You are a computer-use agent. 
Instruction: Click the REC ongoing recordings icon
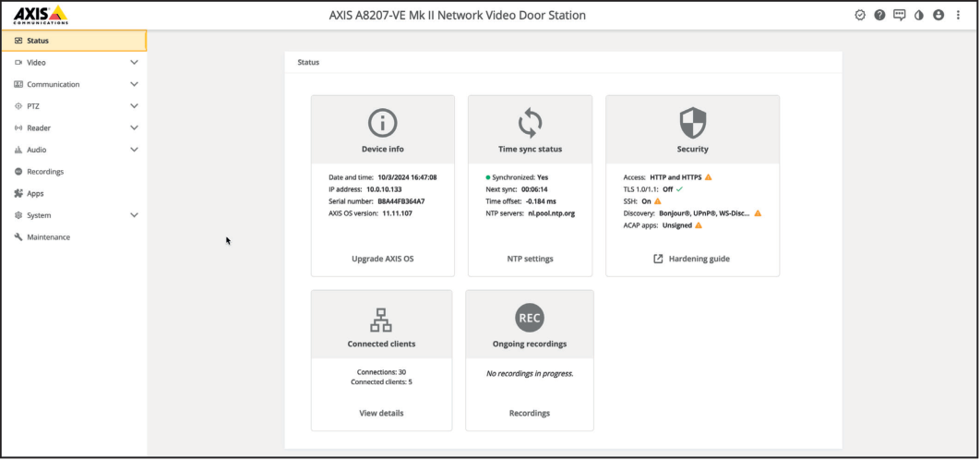point(530,318)
